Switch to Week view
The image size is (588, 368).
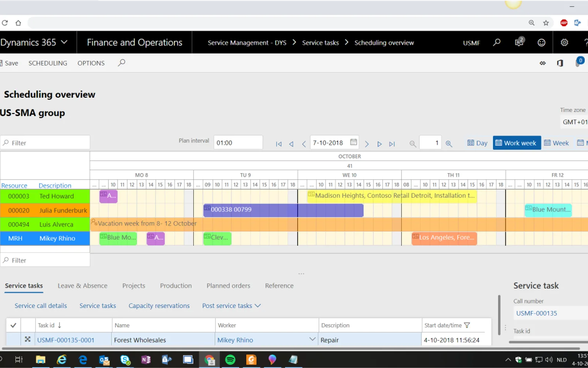click(556, 143)
